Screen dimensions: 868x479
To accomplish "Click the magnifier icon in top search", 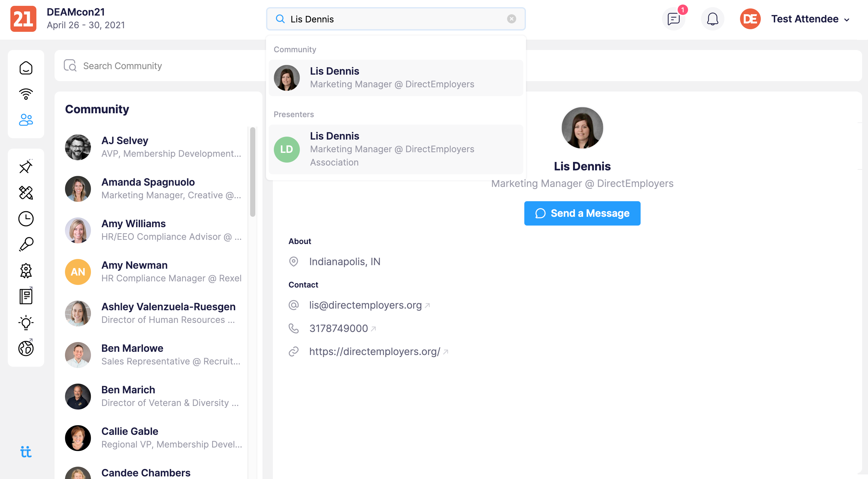I will pyautogui.click(x=280, y=19).
